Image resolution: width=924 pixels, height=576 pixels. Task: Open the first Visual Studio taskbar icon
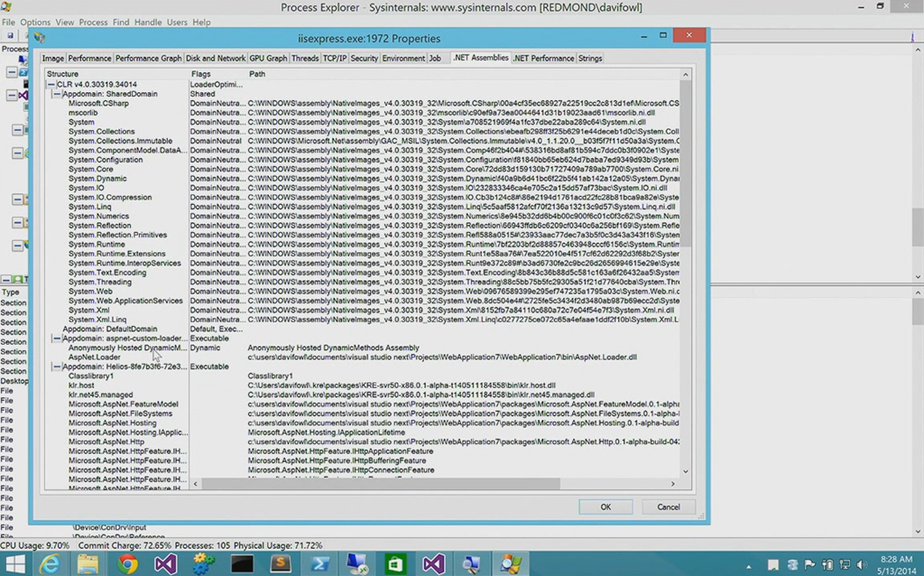click(166, 564)
